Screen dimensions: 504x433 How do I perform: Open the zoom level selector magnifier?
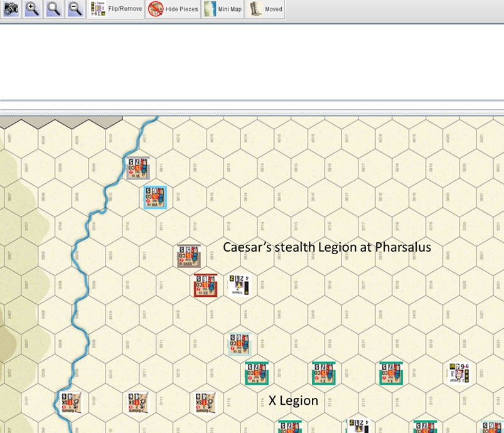pyautogui.click(x=54, y=9)
